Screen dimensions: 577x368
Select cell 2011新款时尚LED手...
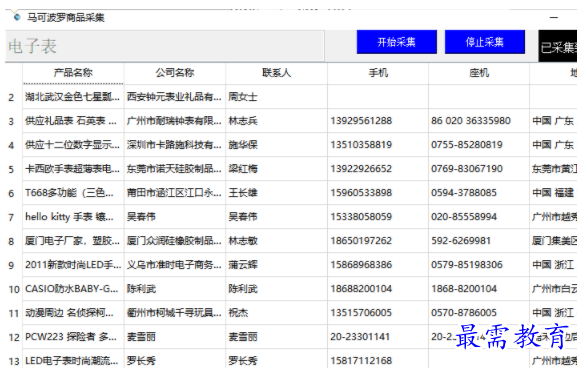point(73,265)
